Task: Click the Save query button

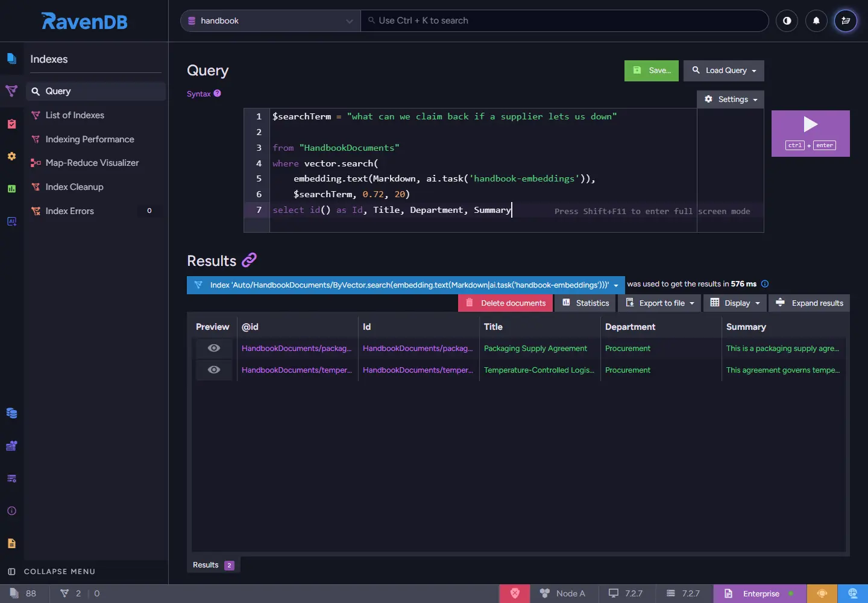Action: [x=652, y=71]
